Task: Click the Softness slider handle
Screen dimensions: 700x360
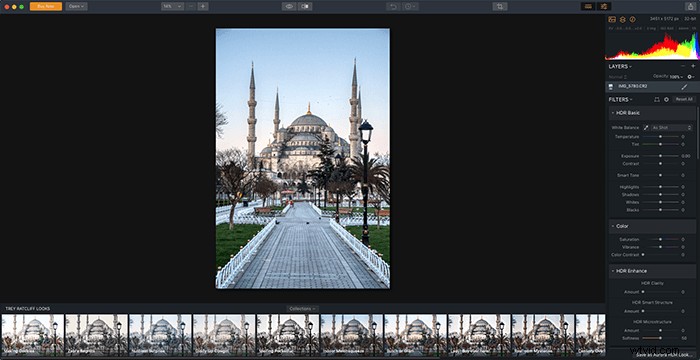Action: [x=660, y=338]
